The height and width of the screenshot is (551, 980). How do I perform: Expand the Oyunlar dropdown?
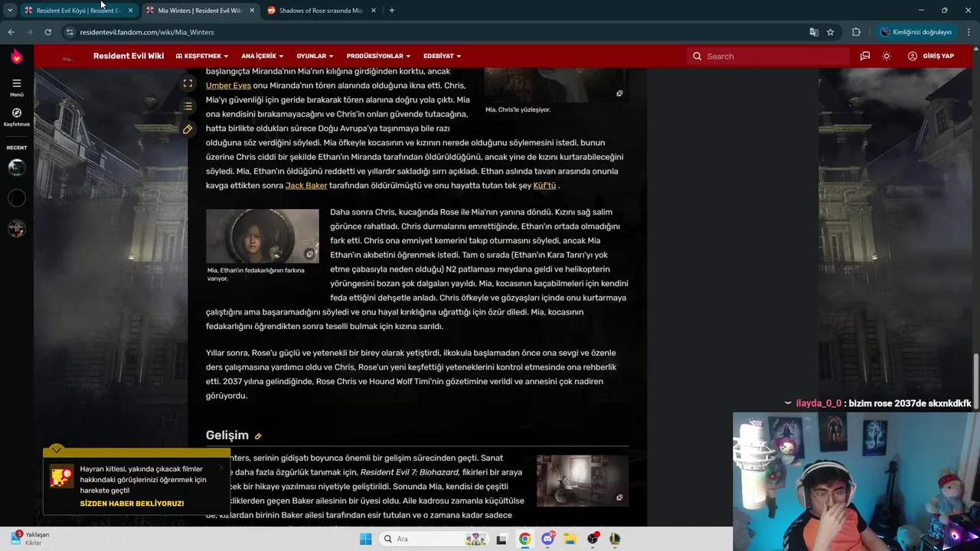[x=315, y=56]
